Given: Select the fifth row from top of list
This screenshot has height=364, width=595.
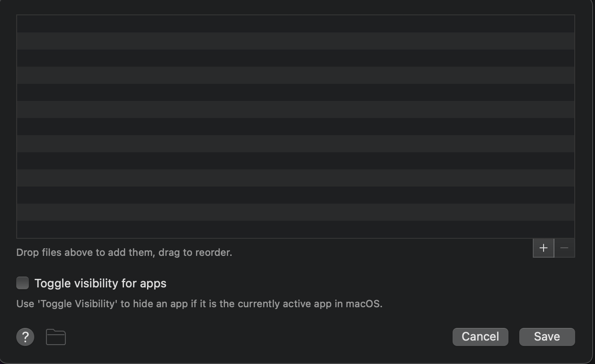Looking at the screenshot, I should (296, 92).
